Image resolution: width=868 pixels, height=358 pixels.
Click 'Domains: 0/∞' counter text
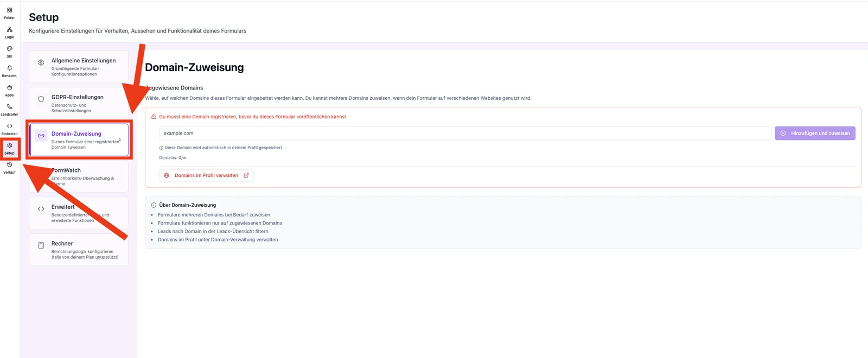coord(173,158)
